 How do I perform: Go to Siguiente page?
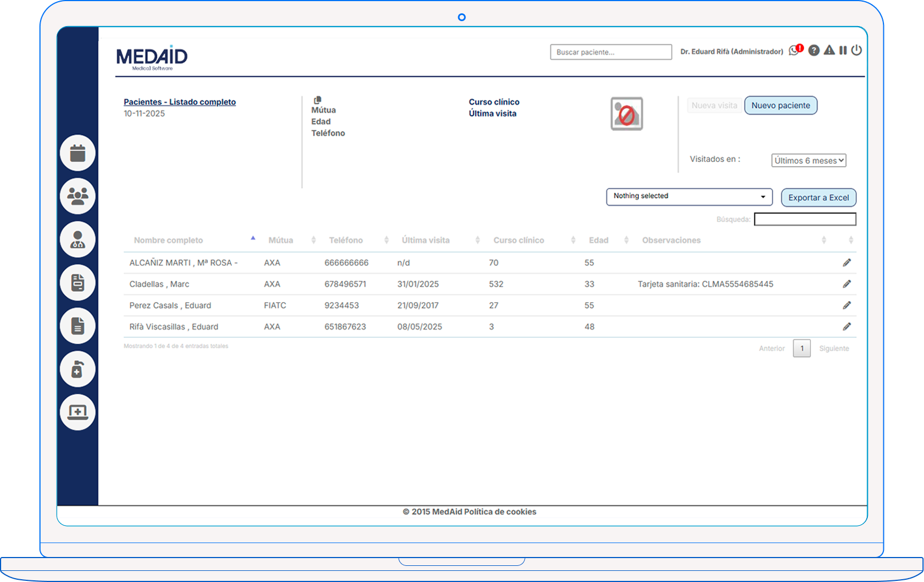834,349
